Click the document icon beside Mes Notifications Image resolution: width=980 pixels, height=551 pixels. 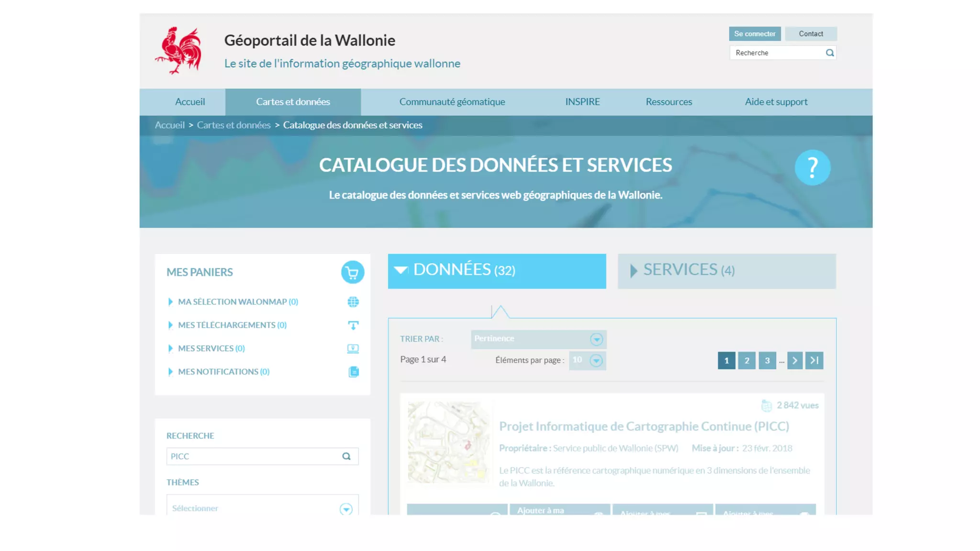click(354, 372)
